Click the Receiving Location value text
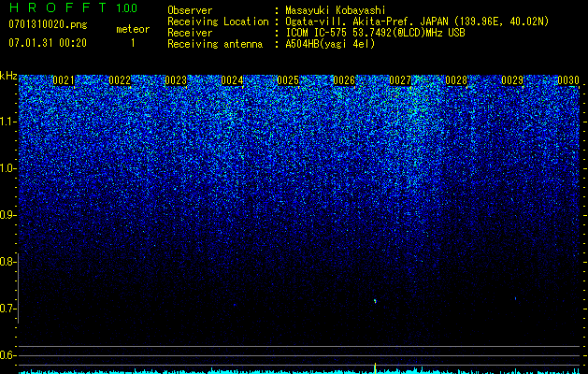 point(417,22)
